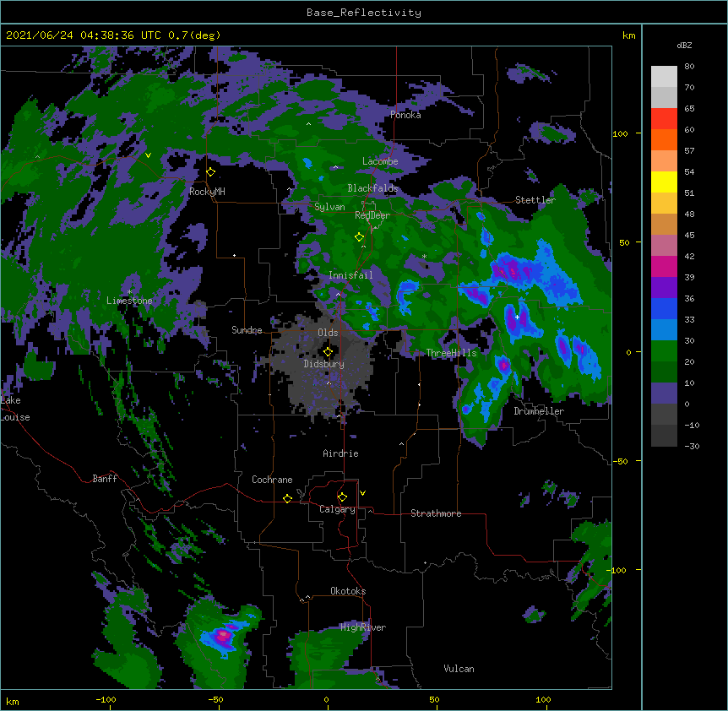This screenshot has width=728, height=711.
Task: Click the Innisfail city label
Action: point(350,275)
